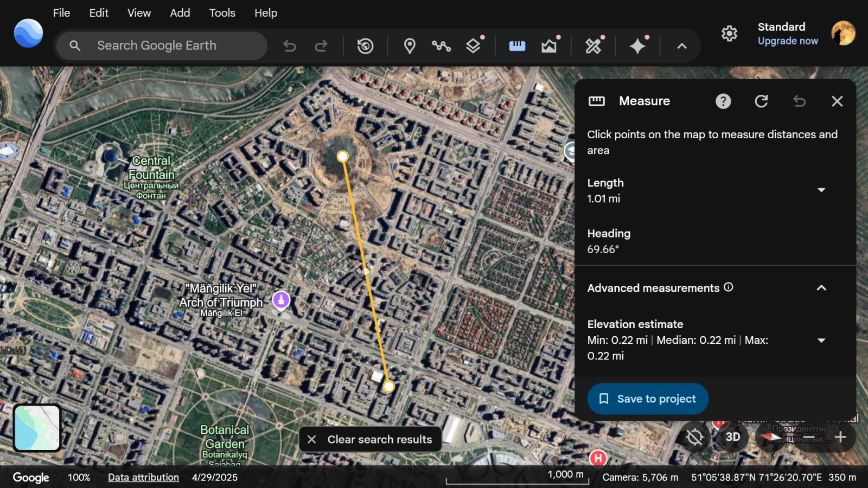Open the map layers options
868x488 pixels.
click(474, 46)
